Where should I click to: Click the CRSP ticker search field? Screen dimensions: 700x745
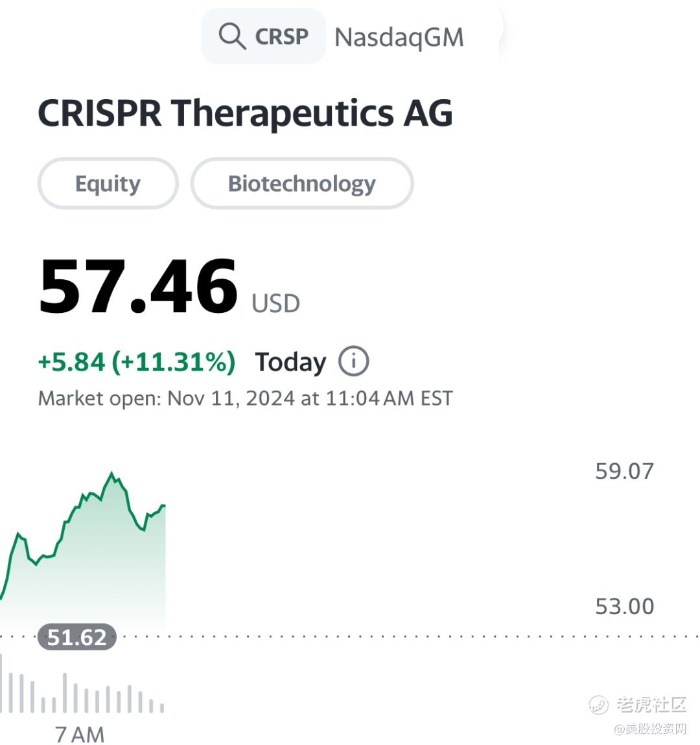[281, 36]
